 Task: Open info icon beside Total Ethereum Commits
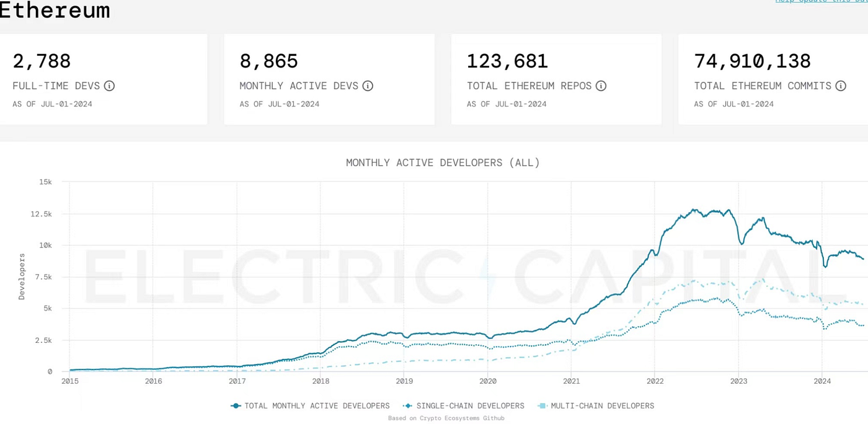click(841, 86)
